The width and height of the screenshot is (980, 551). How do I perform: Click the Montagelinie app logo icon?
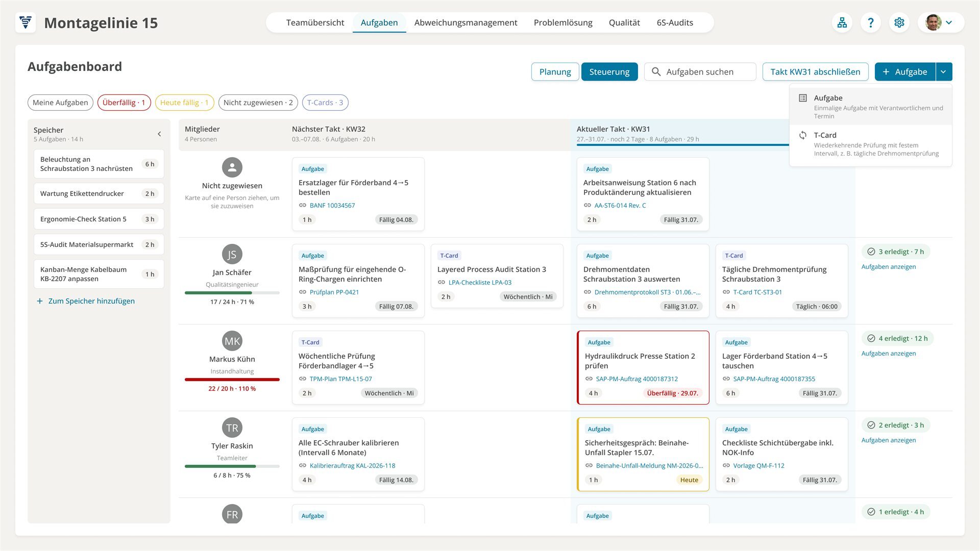click(x=26, y=22)
